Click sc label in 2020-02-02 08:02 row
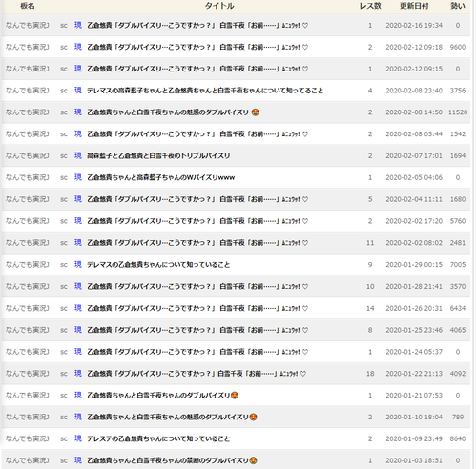Image resolution: width=476 pixels, height=469 pixels. pyautogui.click(x=64, y=243)
